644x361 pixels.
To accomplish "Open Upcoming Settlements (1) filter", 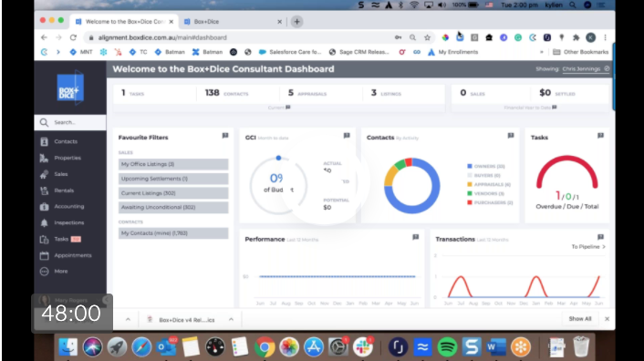I will tap(173, 179).
